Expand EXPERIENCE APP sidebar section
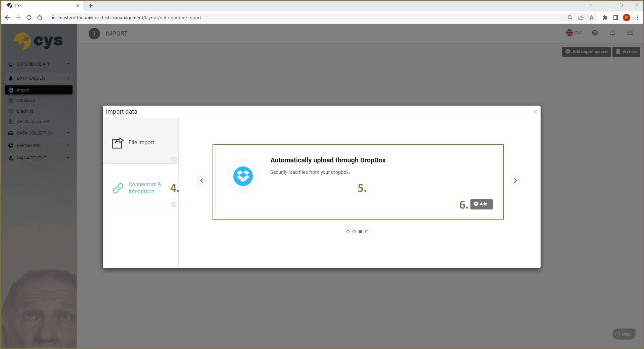 (39, 64)
